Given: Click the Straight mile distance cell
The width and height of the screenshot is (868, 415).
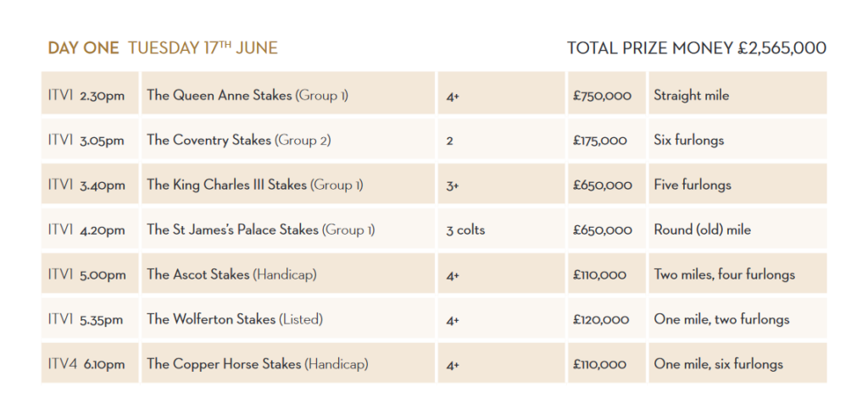Looking at the screenshot, I should 737,93.
